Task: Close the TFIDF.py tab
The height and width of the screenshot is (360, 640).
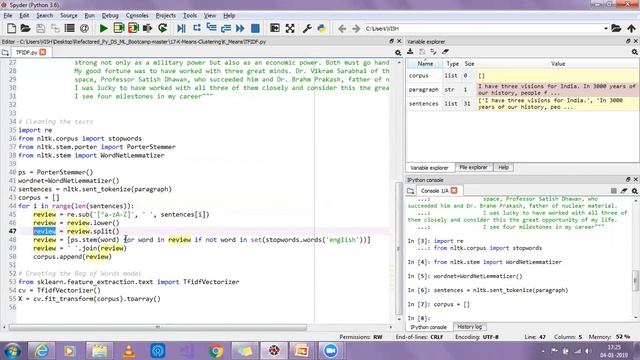Action: [43, 52]
